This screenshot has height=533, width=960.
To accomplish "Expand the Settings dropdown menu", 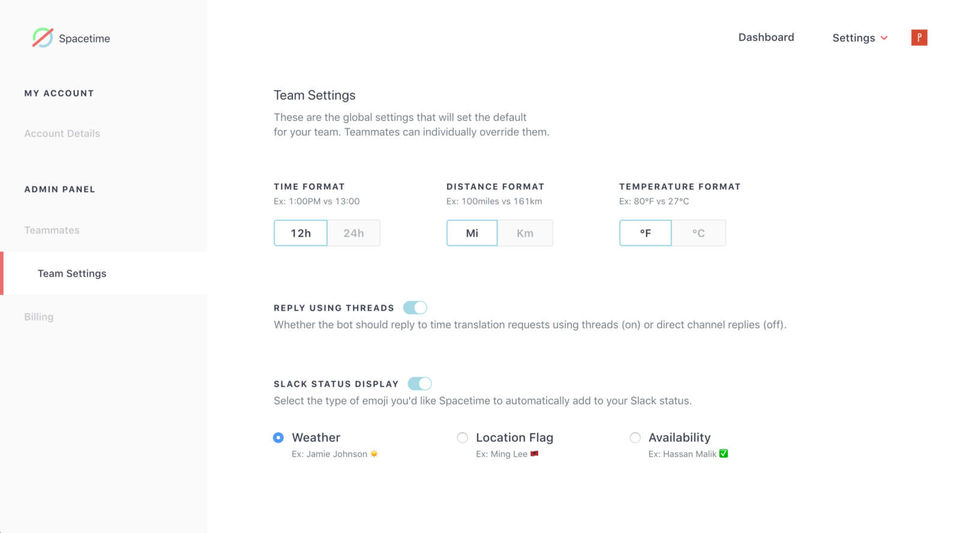I will click(x=860, y=38).
